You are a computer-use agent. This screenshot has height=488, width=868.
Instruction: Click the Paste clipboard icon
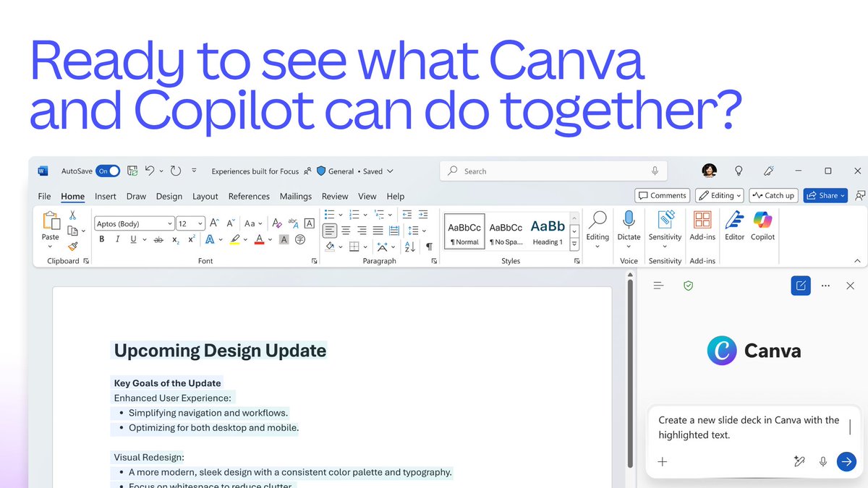51,221
